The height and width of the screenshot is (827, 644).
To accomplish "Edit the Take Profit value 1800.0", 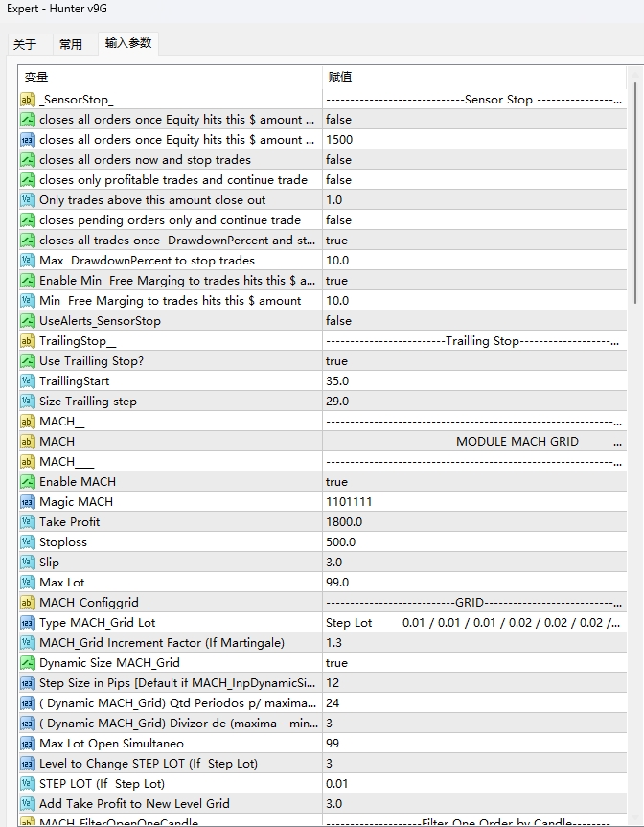I will point(474,522).
